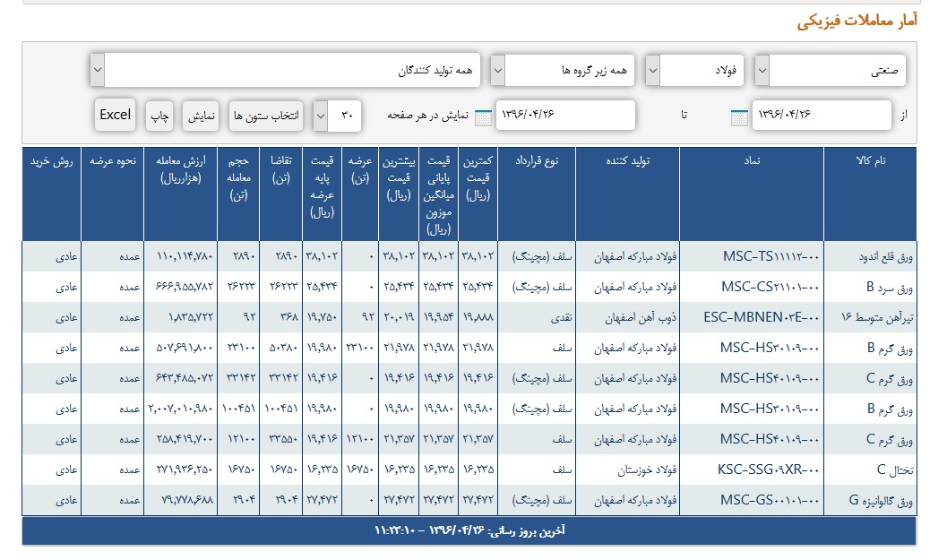Screen dimensions: 947x560
Task: Sort by the نماد column header
Action: (x=751, y=160)
